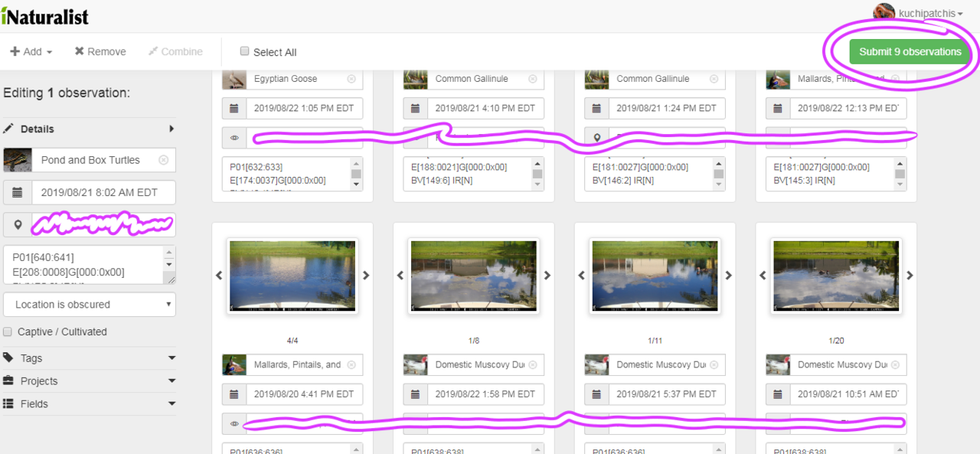
Task: Enable the Captive / Cultivated checkbox
Action: pyautogui.click(x=8, y=332)
